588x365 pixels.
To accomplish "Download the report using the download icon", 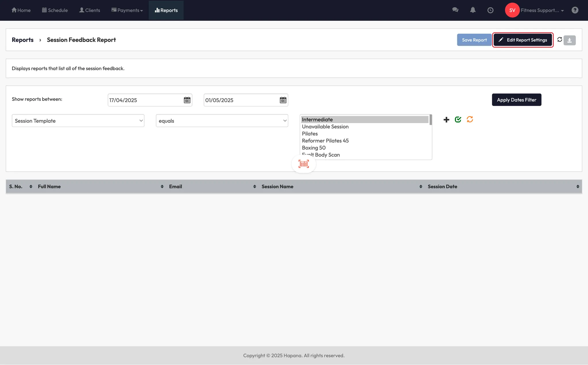I will [570, 40].
